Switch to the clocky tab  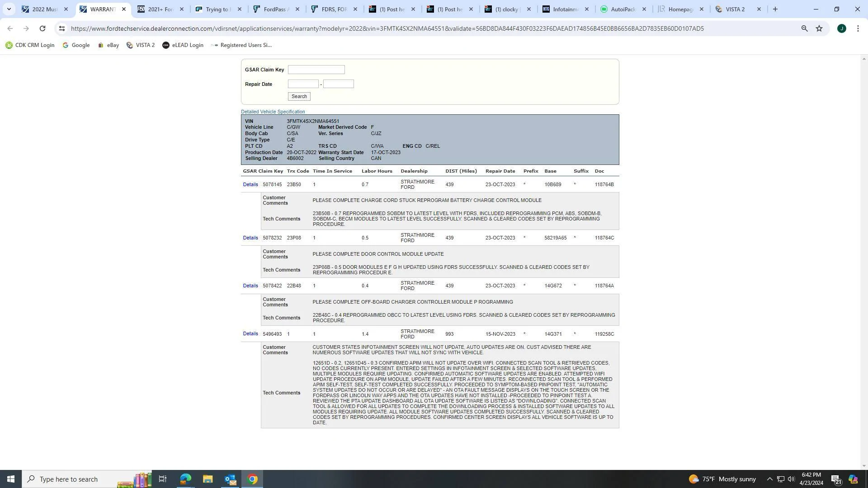(508, 9)
